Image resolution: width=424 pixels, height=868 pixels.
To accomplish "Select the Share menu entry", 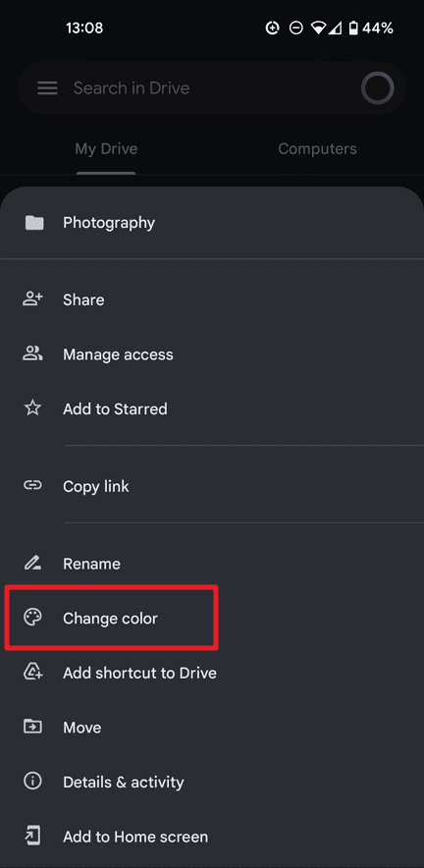I will [212, 299].
